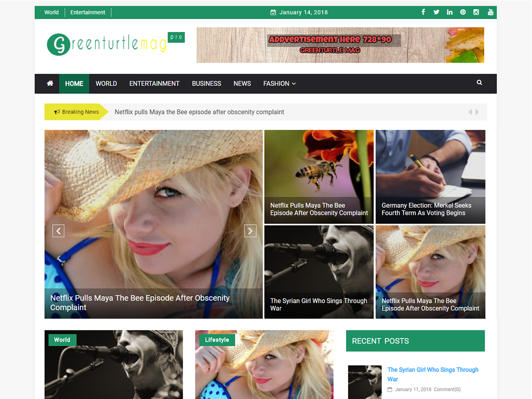Go back using the slider left arrow
This screenshot has width=532, height=399.
[58, 231]
